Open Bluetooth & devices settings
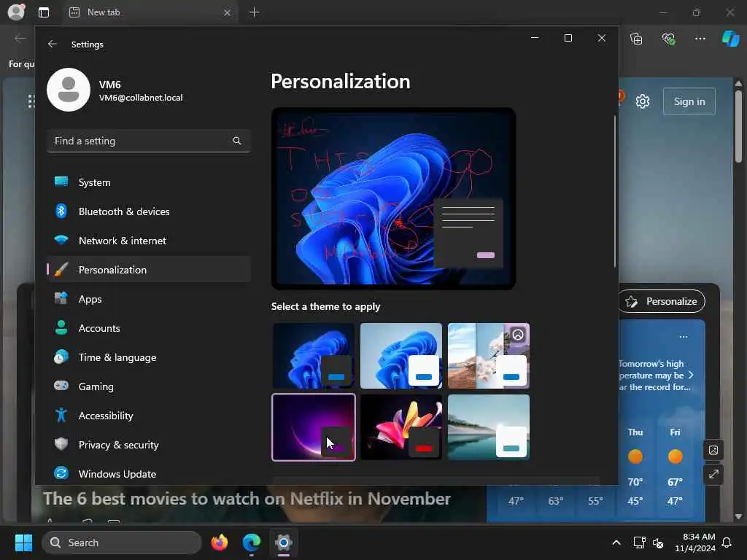The height and width of the screenshot is (560, 747). pyautogui.click(x=149, y=211)
